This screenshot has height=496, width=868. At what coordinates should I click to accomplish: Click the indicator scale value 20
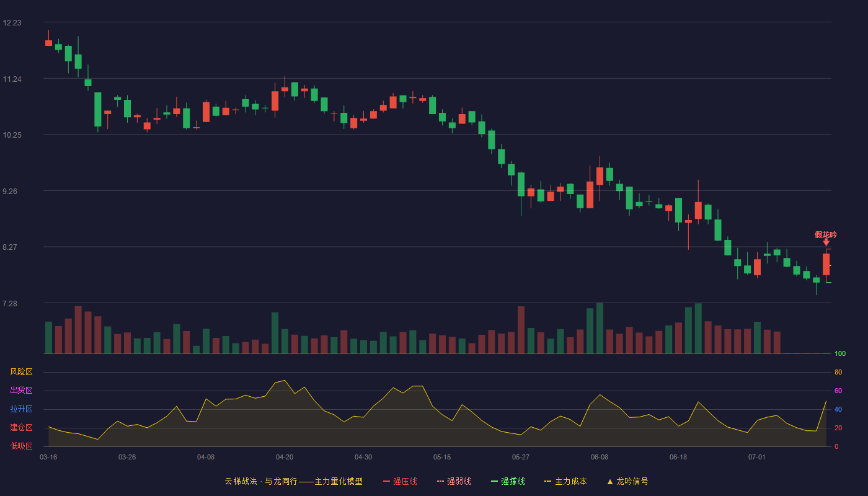[838, 428]
